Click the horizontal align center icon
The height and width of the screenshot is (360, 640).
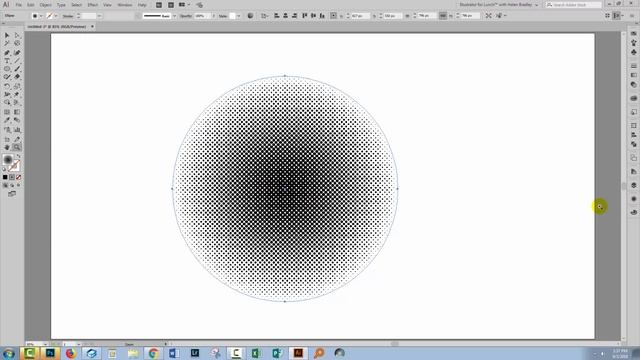click(285, 16)
